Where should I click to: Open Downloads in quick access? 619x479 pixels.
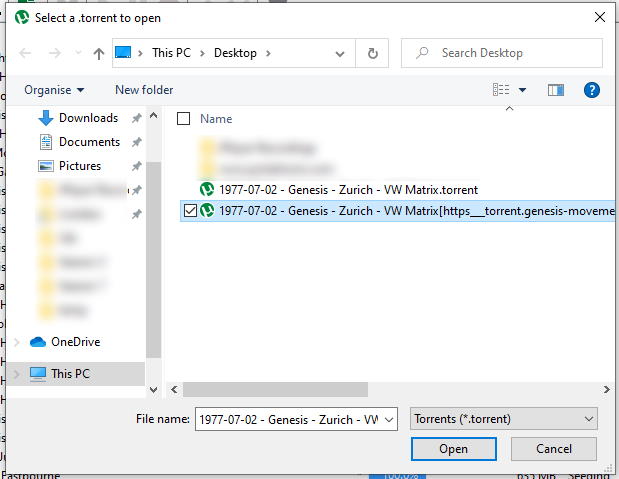(x=88, y=118)
